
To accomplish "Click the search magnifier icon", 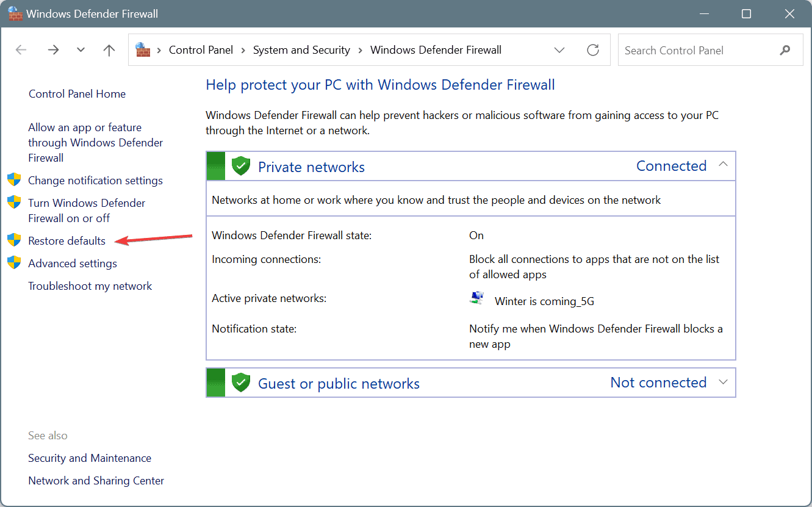I will (x=785, y=50).
